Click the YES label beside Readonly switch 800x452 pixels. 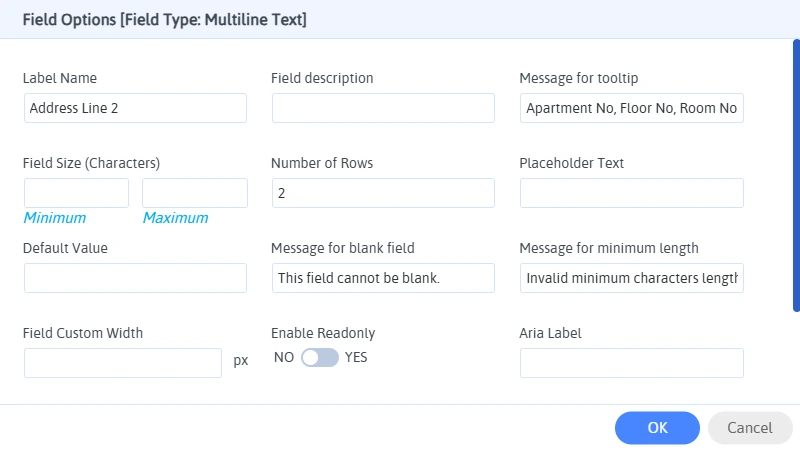pyautogui.click(x=357, y=358)
